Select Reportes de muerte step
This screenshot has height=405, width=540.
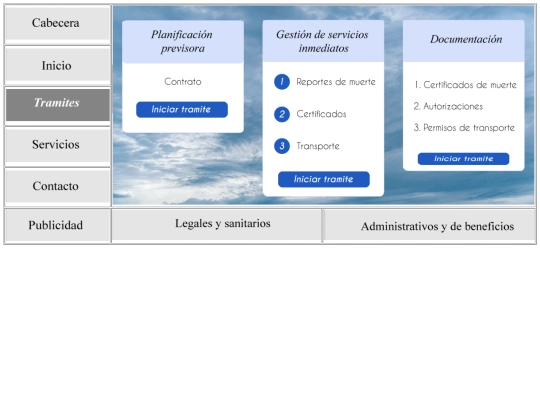point(336,82)
